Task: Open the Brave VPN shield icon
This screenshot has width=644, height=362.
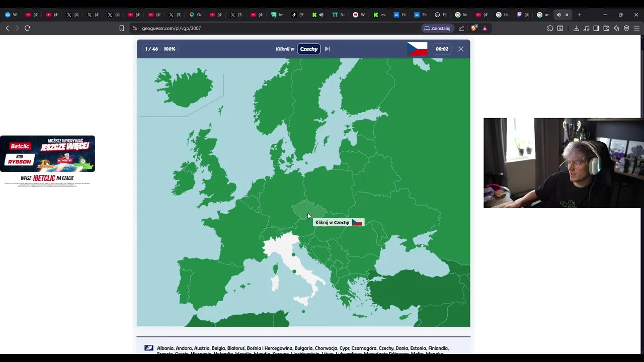Action: (x=626, y=28)
